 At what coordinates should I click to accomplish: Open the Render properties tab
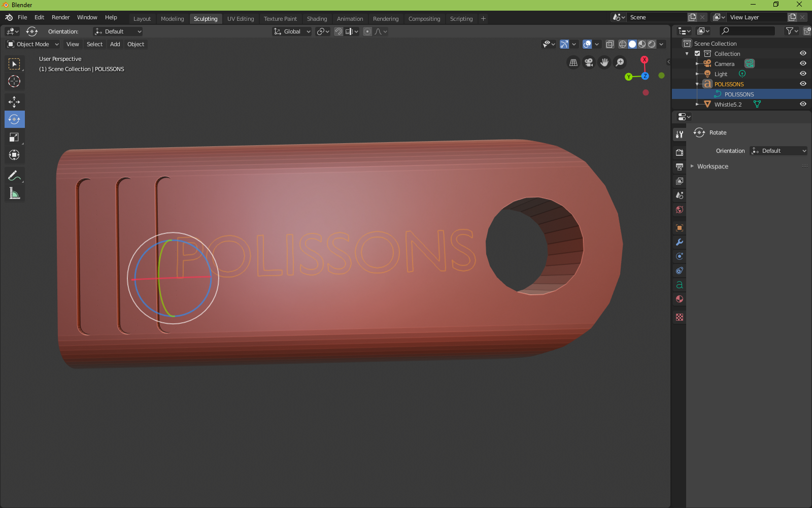tap(680, 152)
